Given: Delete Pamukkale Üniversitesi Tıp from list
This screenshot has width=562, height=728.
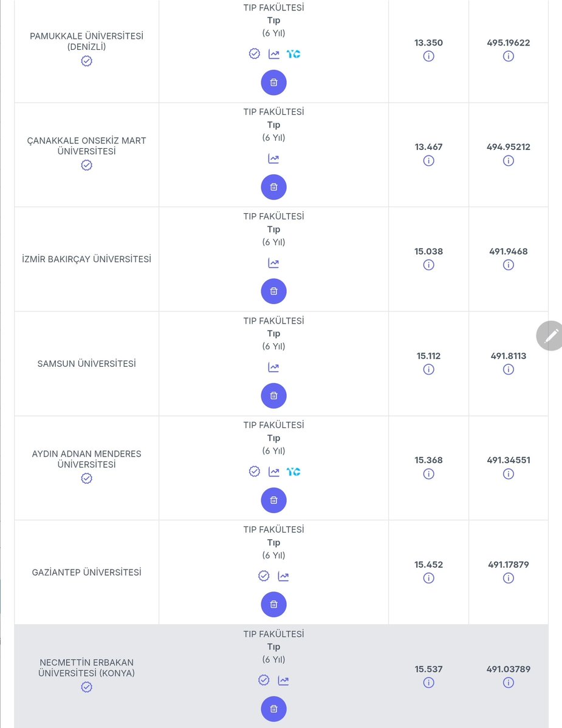Looking at the screenshot, I should (273, 83).
